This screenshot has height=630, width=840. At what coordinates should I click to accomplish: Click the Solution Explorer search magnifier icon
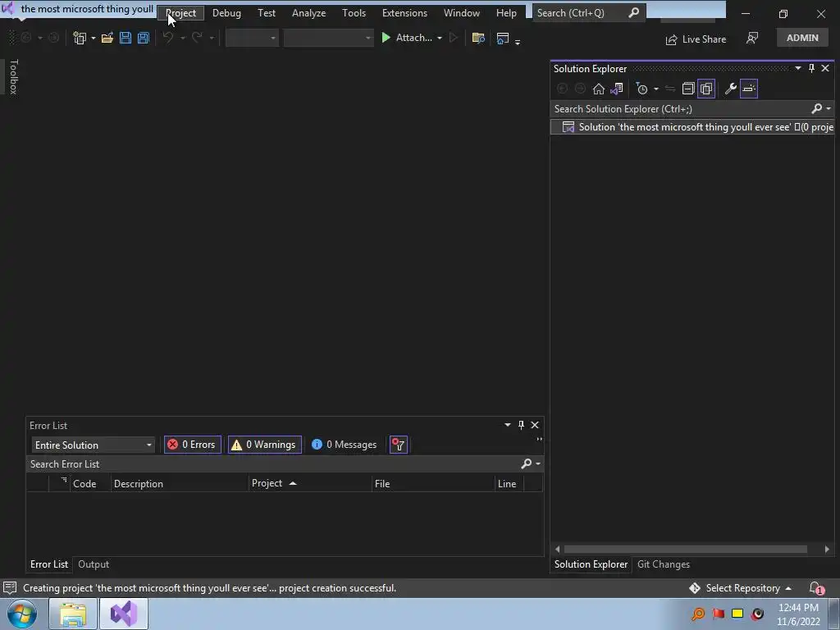coord(816,109)
